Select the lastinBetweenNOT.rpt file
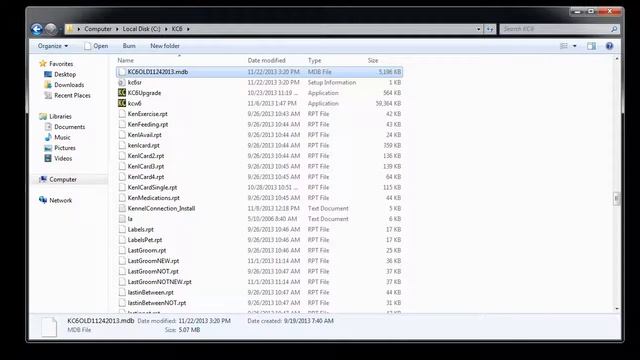640x360 pixels. [x=157, y=303]
